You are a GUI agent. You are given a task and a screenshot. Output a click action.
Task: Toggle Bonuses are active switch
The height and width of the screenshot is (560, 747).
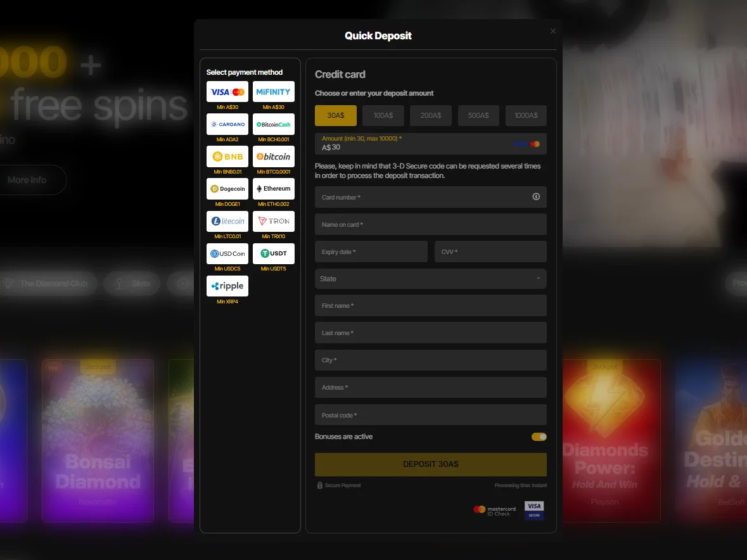coord(539,436)
